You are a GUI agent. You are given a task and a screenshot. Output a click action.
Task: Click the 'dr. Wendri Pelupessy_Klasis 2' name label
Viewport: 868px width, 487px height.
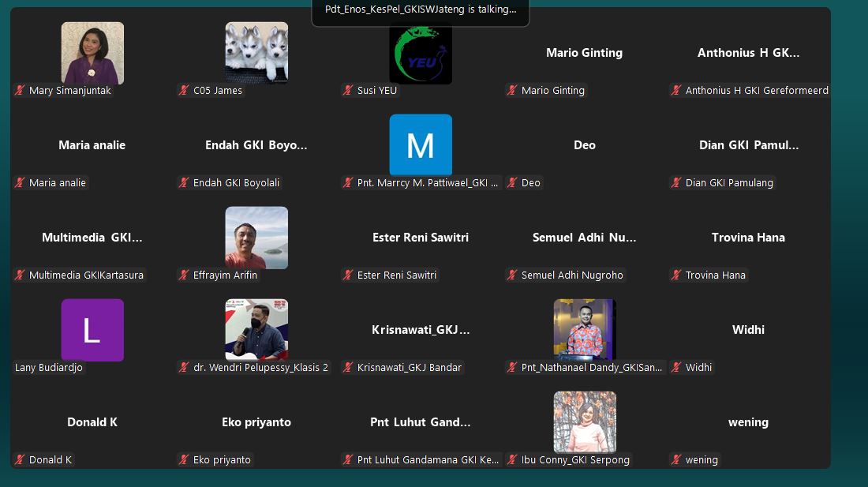tap(260, 368)
